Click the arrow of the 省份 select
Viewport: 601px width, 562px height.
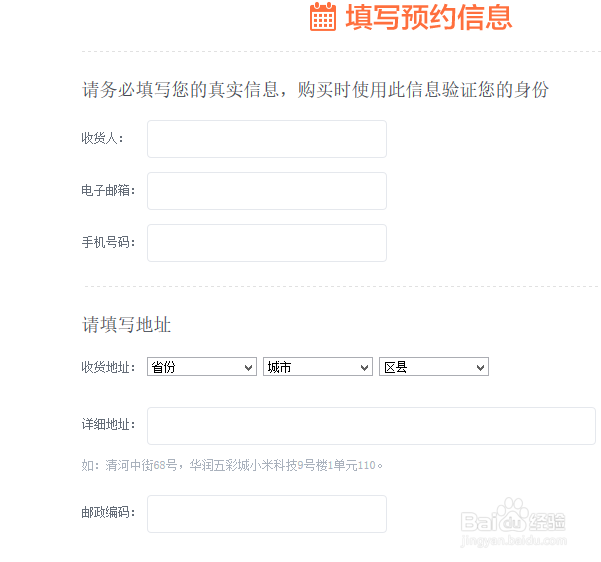[248, 368]
